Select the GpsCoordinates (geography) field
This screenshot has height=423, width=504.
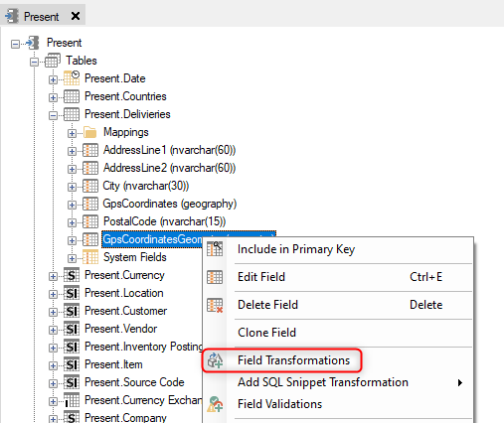[170, 204]
